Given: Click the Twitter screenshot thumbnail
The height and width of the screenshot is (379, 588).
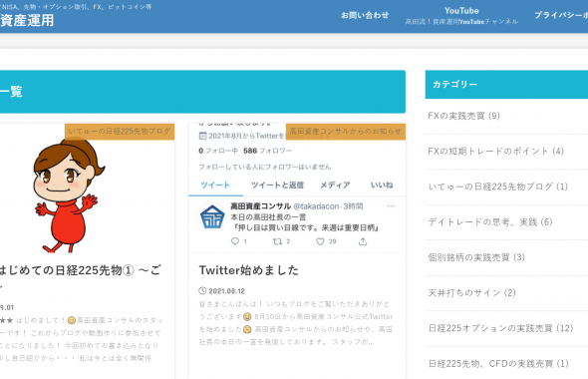Looking at the screenshot, I should pos(297,188).
